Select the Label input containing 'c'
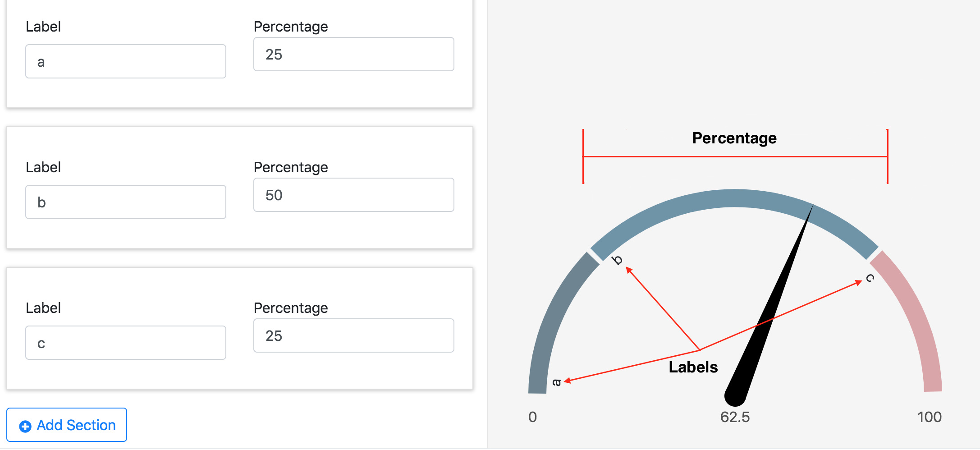This screenshot has width=980, height=450. [x=125, y=343]
